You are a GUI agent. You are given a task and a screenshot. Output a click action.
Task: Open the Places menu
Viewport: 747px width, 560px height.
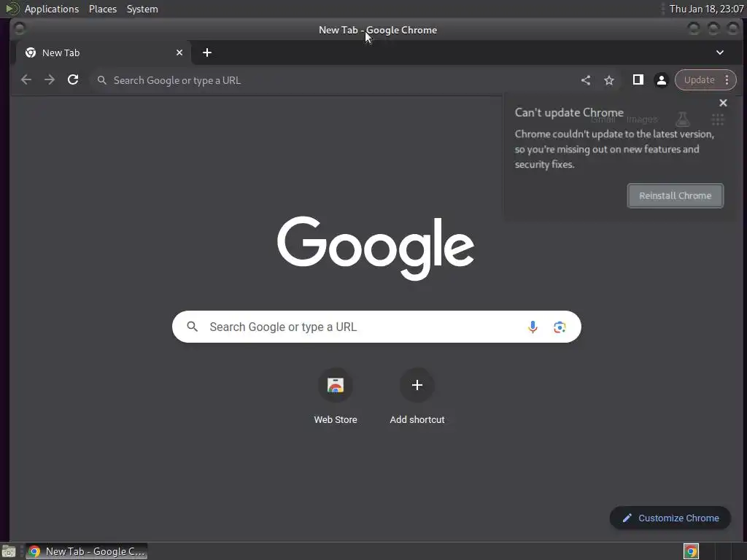point(102,9)
